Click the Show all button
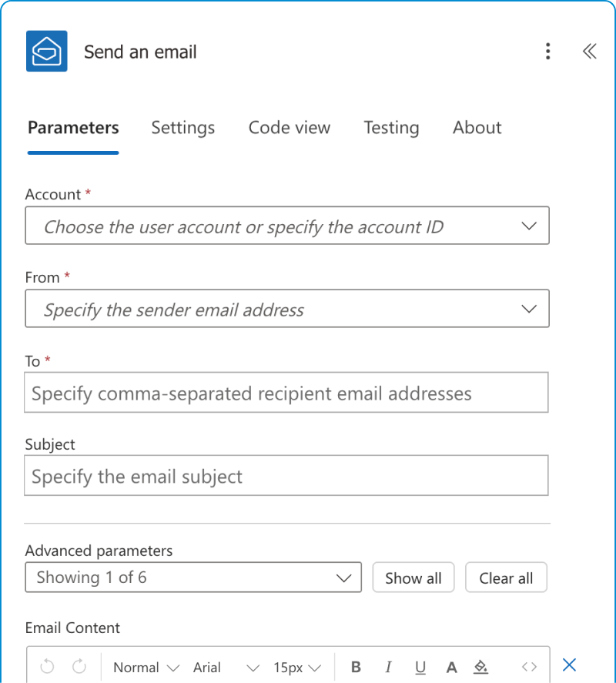 413,578
